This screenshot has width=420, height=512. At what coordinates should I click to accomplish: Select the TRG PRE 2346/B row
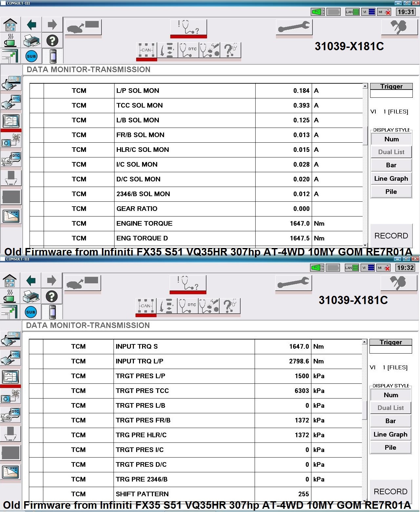tap(195, 479)
